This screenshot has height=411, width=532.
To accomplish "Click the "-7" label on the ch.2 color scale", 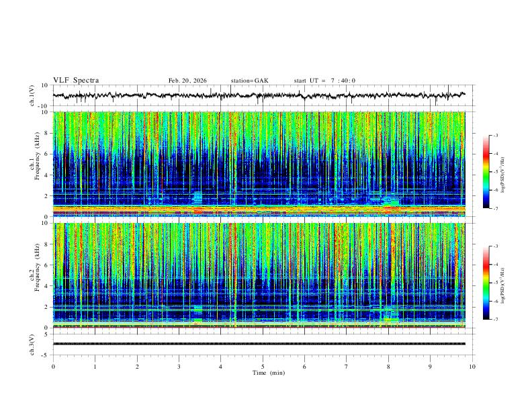I will point(496,320).
